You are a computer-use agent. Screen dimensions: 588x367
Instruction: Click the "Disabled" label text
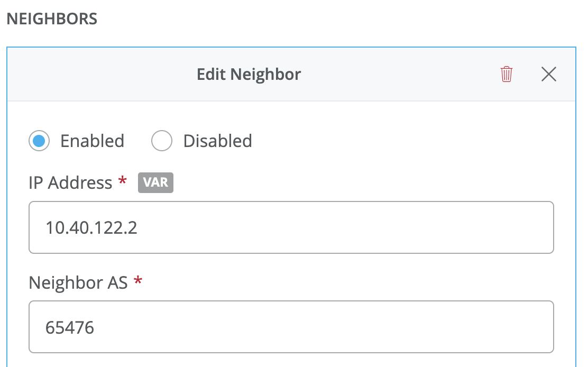[x=217, y=141]
